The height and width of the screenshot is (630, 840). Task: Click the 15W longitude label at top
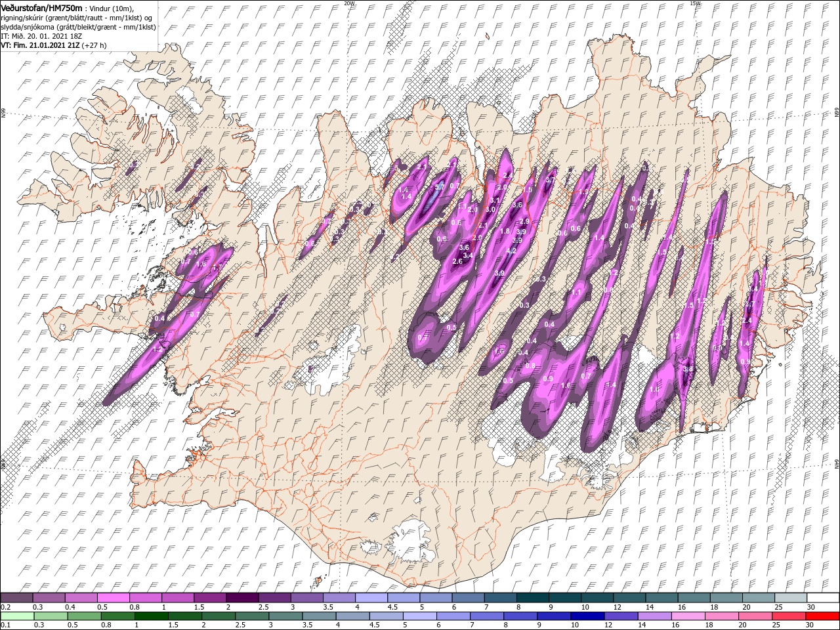pos(696,3)
